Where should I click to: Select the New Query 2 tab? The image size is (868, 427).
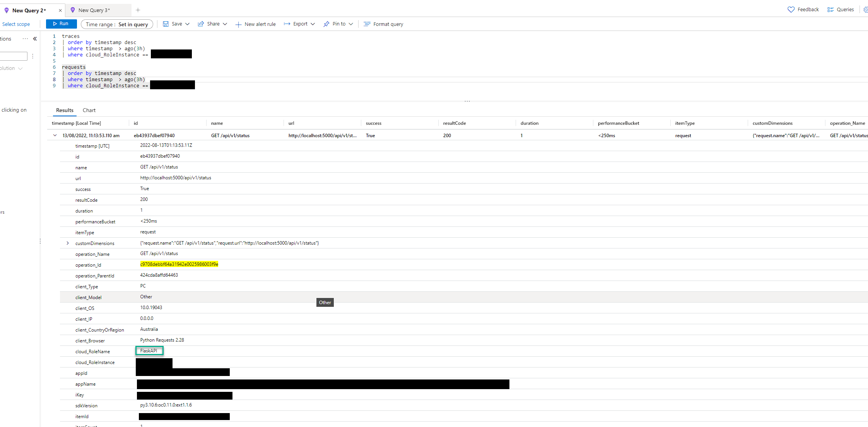click(x=29, y=10)
